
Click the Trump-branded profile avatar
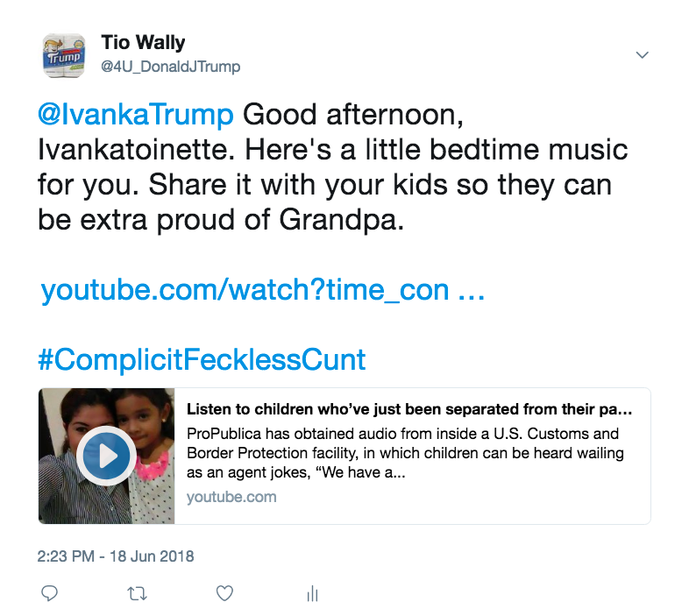click(x=63, y=54)
